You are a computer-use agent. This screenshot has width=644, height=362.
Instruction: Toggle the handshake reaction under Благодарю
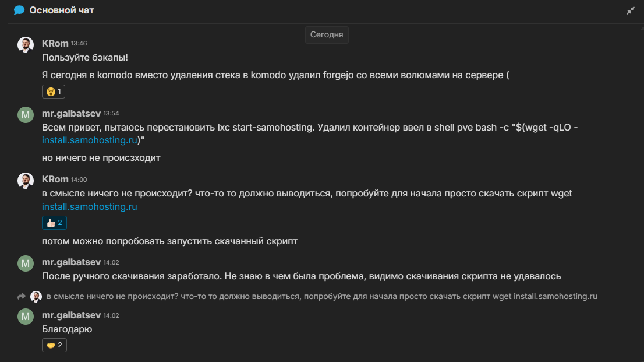point(55,345)
